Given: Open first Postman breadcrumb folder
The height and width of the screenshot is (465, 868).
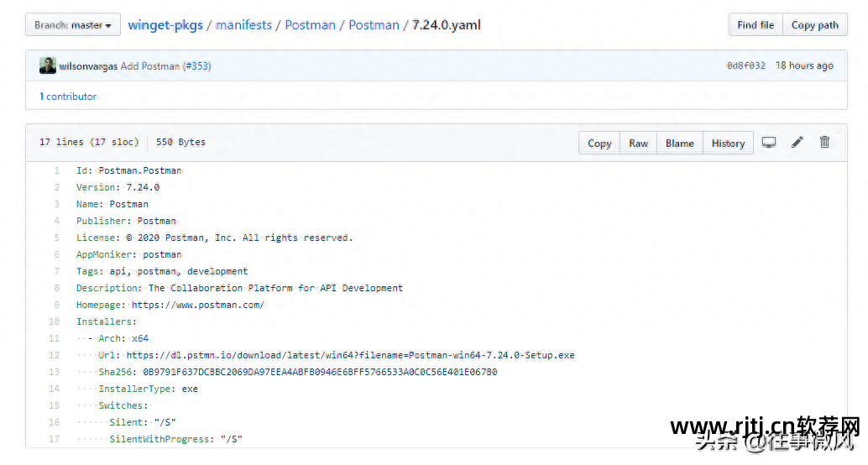Looking at the screenshot, I should coord(310,25).
